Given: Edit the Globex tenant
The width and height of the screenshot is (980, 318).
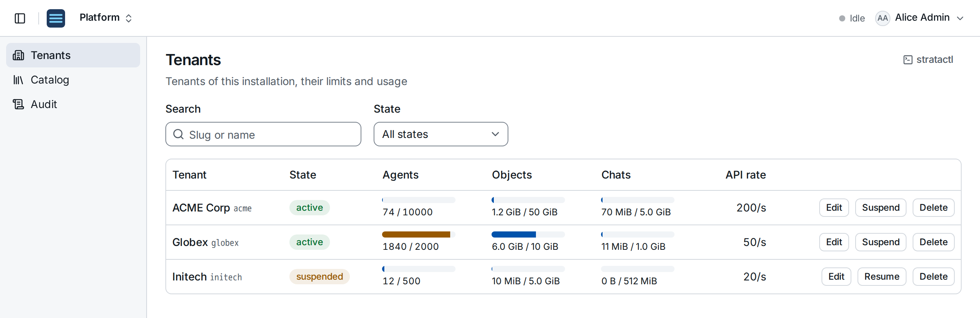Looking at the screenshot, I should point(834,242).
